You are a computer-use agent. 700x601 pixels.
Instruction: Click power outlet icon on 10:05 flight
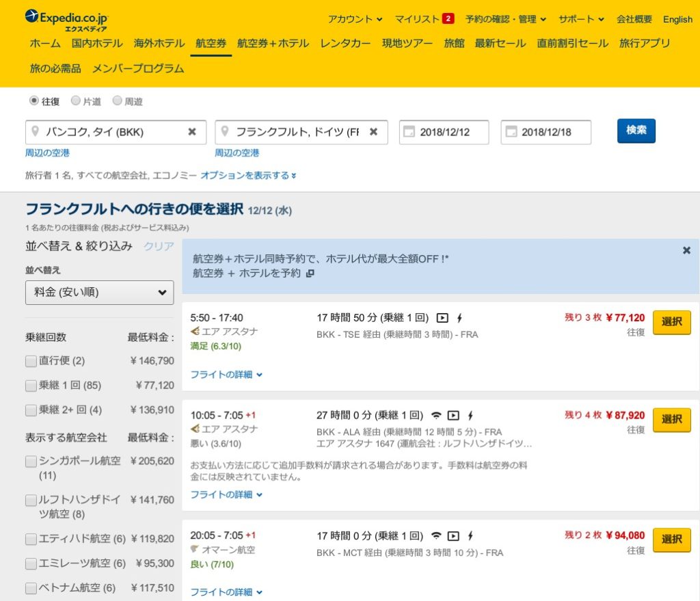coord(470,415)
